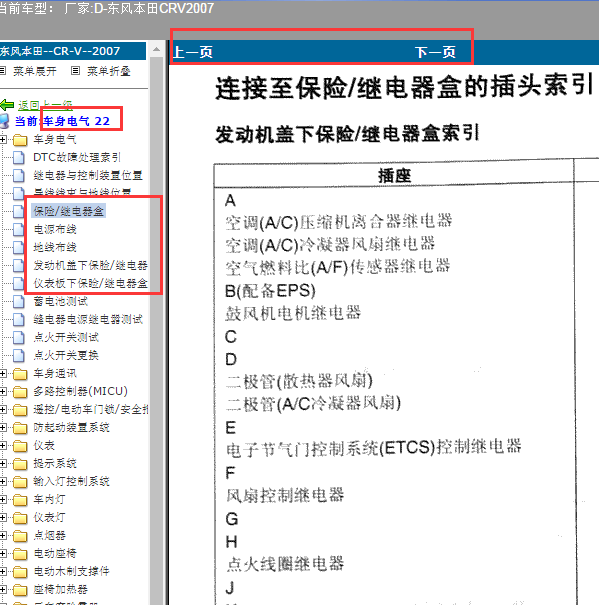Expand the 遥控/电动车门锁 folder
599x605 pixels.
pyautogui.click(x=3, y=409)
